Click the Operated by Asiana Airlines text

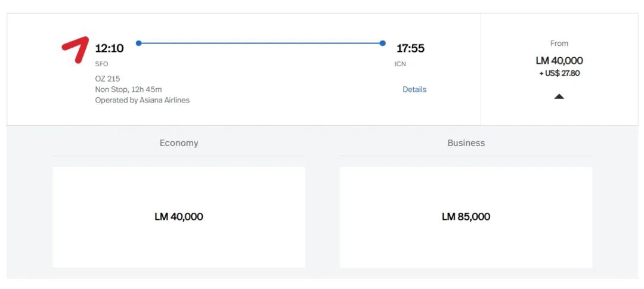(x=143, y=100)
